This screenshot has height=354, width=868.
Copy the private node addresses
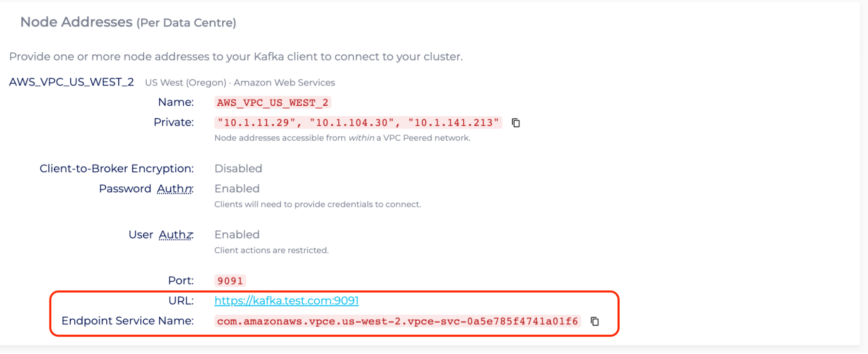click(x=516, y=123)
